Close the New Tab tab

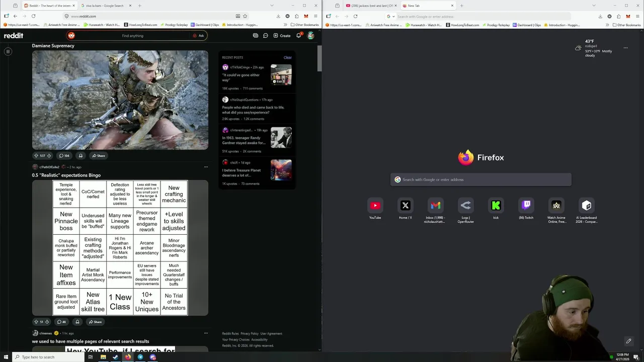[x=452, y=6]
